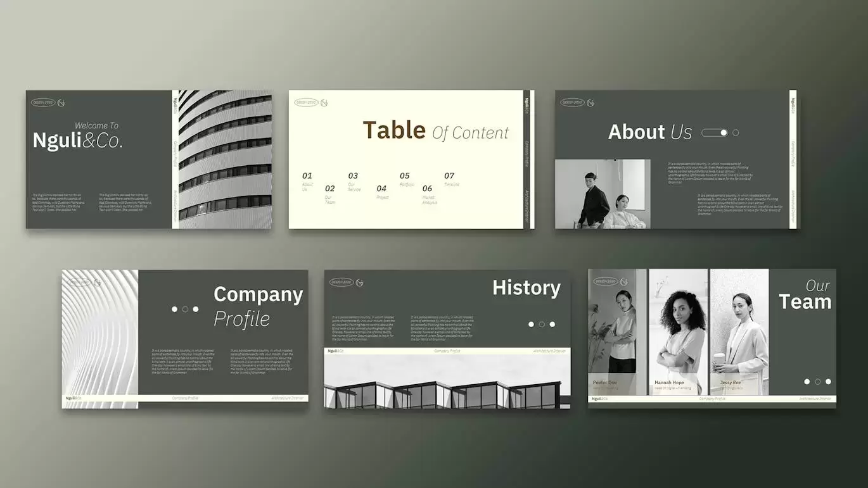868x488 pixels.
Task: Select Hannah Hope's portrait photo
Action: click(679, 332)
